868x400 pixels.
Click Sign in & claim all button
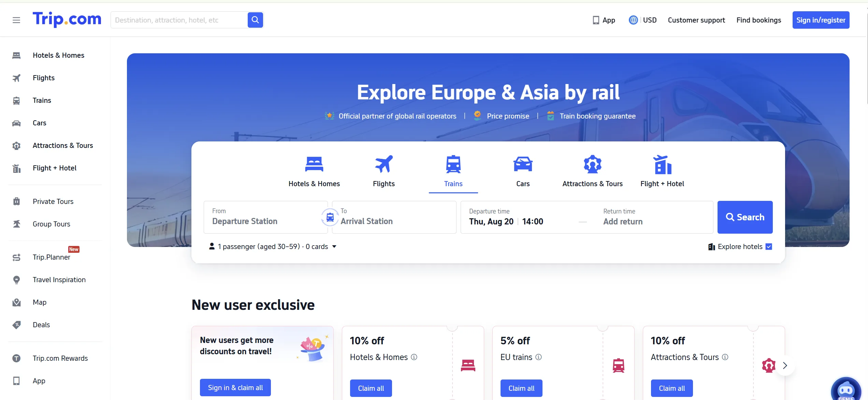click(x=235, y=388)
